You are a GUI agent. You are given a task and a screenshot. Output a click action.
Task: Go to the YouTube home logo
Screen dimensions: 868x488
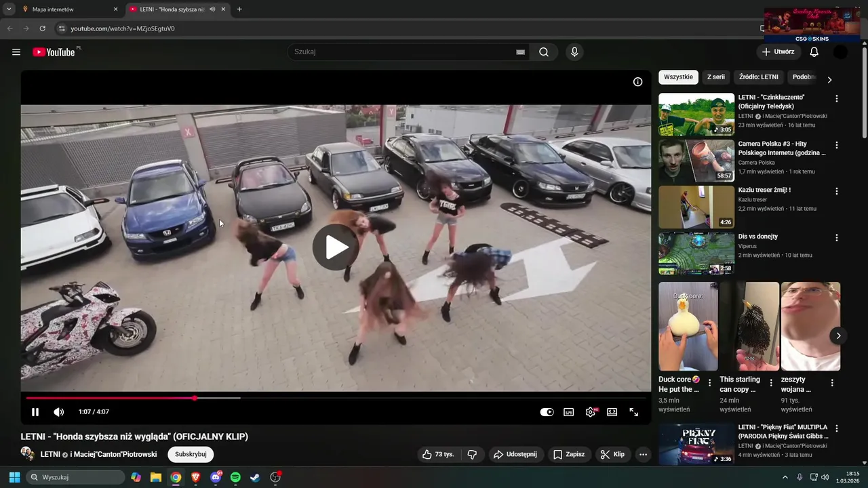(54, 52)
